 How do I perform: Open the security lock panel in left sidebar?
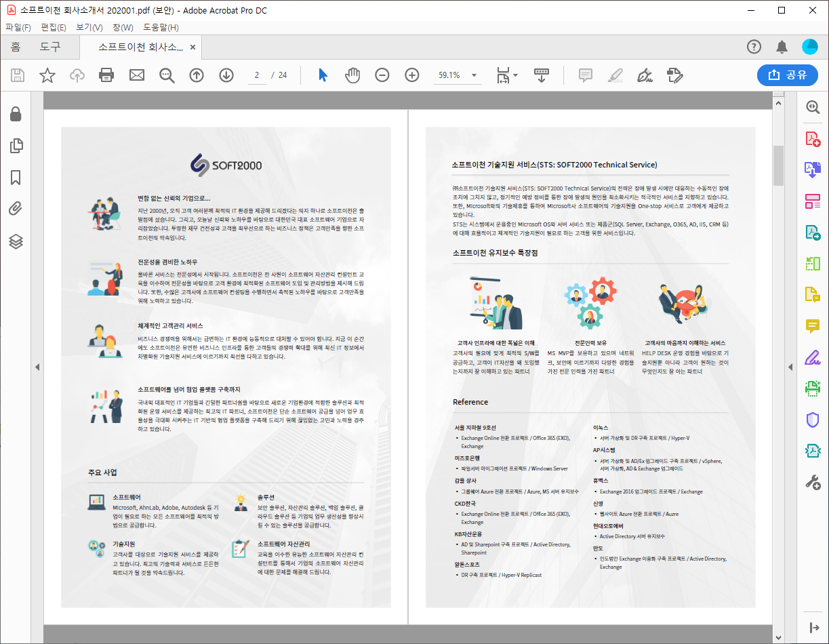[16, 114]
